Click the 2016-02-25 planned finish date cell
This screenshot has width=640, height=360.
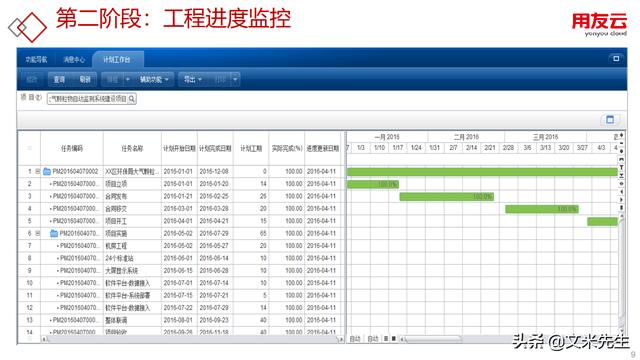pos(215,196)
